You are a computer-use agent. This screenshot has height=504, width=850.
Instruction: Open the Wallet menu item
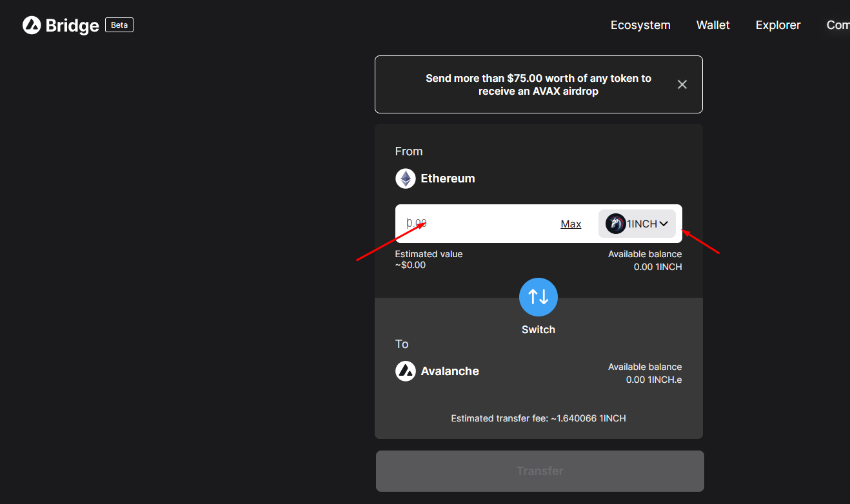pyautogui.click(x=713, y=25)
